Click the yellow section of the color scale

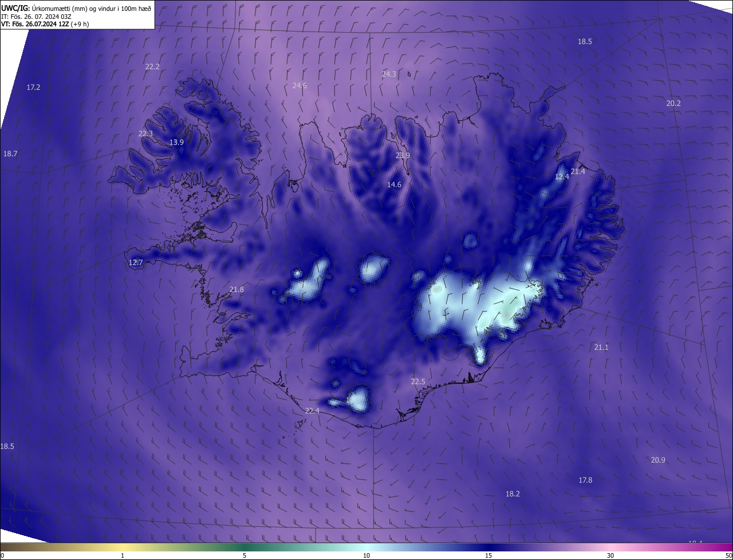pos(123,547)
